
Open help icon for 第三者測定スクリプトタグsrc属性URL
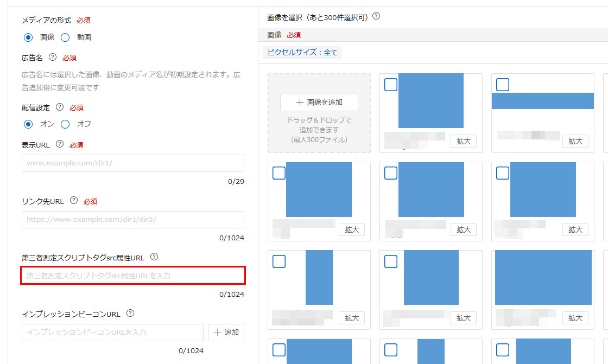point(154,257)
